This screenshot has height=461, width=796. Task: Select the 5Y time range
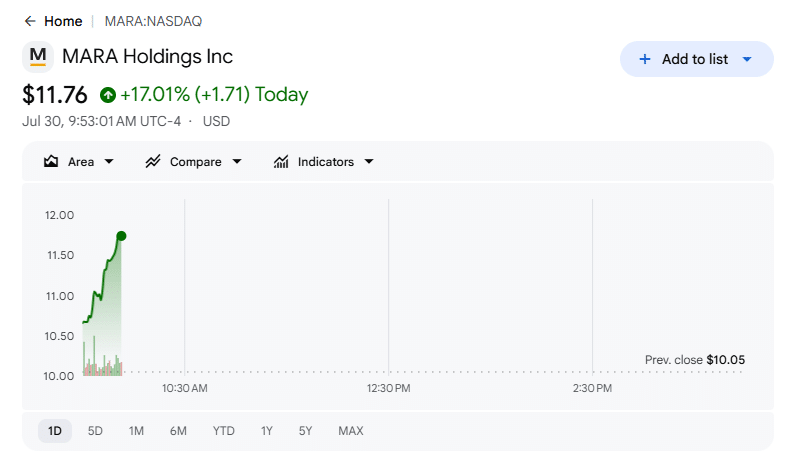(305, 431)
